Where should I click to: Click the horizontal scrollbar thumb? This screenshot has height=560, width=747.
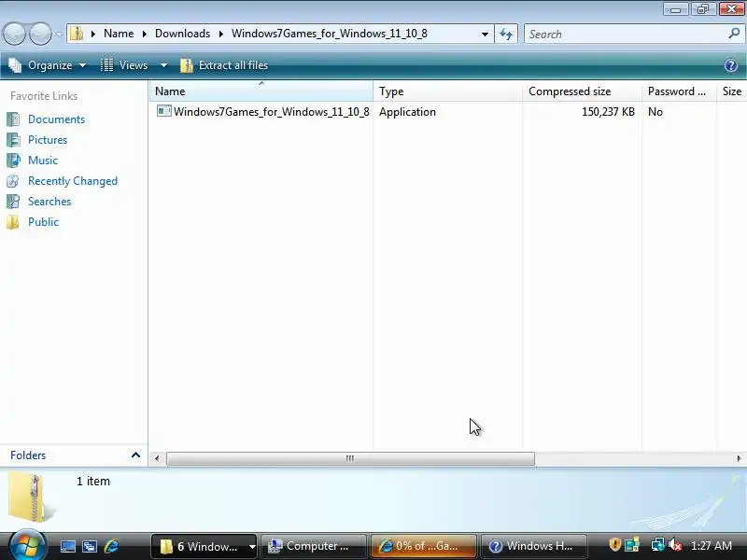coord(350,458)
